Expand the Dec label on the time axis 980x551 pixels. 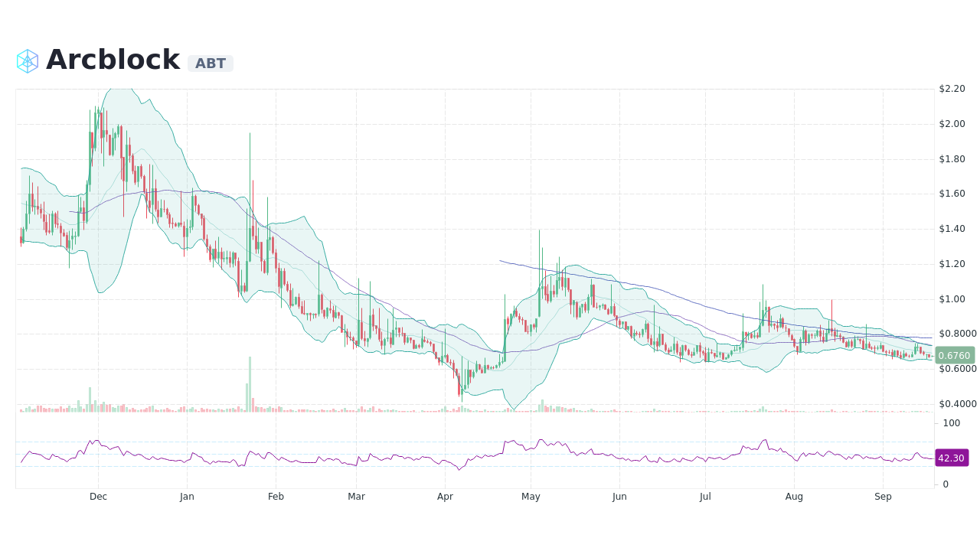coord(98,497)
